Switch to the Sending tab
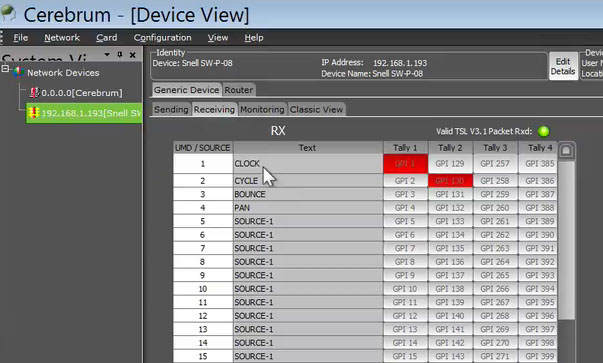The image size is (603, 363). [171, 110]
